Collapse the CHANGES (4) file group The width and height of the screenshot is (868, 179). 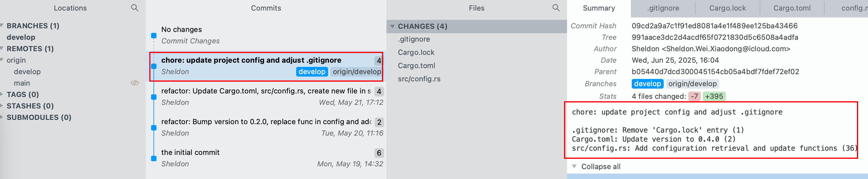[392, 26]
